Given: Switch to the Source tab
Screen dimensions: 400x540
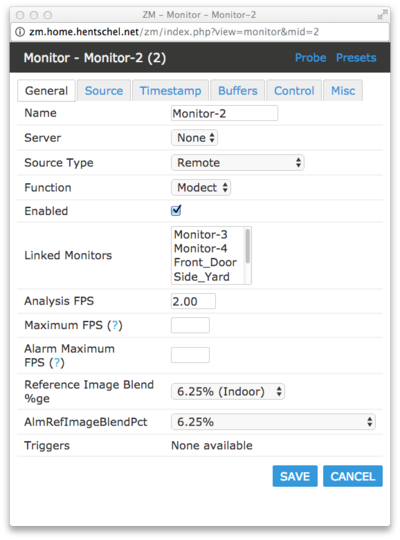Looking at the screenshot, I should tap(104, 91).
